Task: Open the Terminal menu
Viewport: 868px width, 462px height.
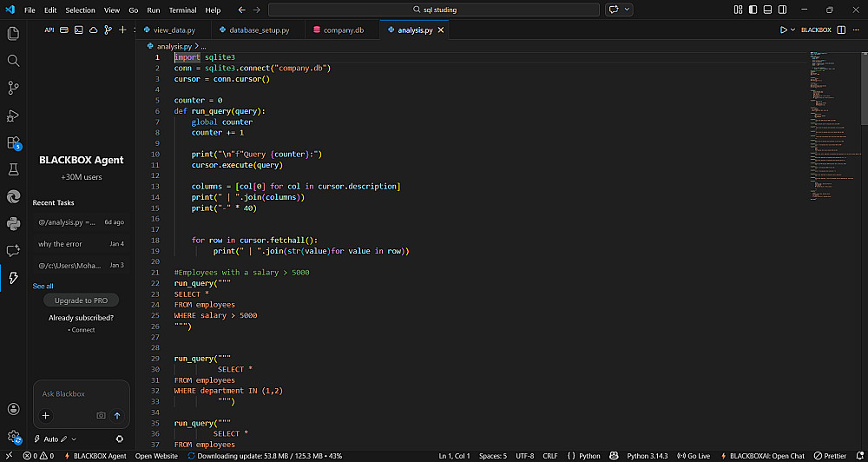Action: point(182,10)
